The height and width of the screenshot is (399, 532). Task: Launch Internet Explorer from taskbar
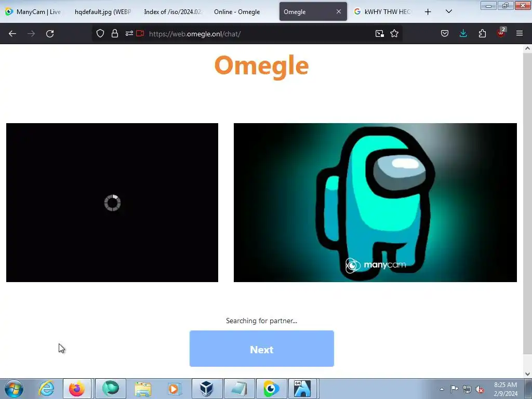coord(46,389)
